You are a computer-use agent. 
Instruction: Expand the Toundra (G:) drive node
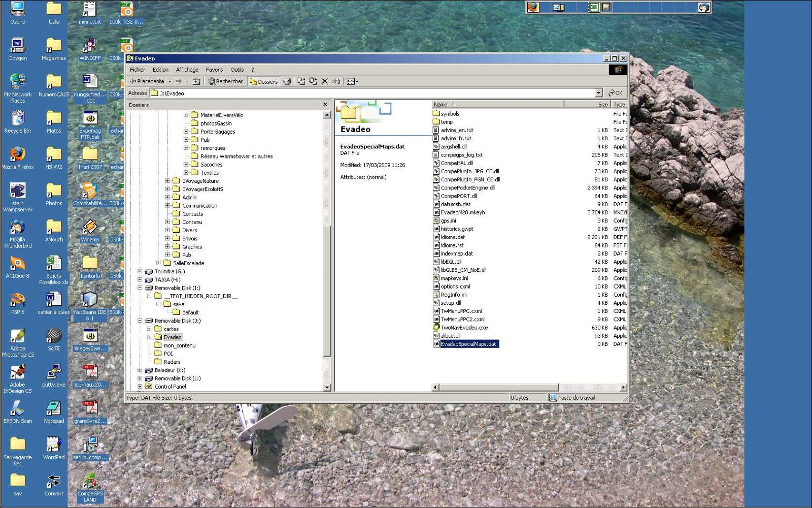[x=140, y=271]
